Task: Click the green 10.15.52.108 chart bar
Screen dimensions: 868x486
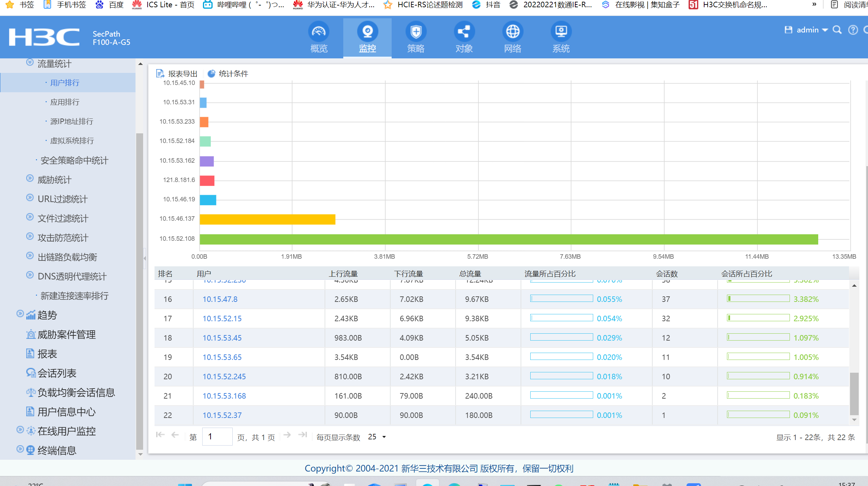Action: [508, 239]
